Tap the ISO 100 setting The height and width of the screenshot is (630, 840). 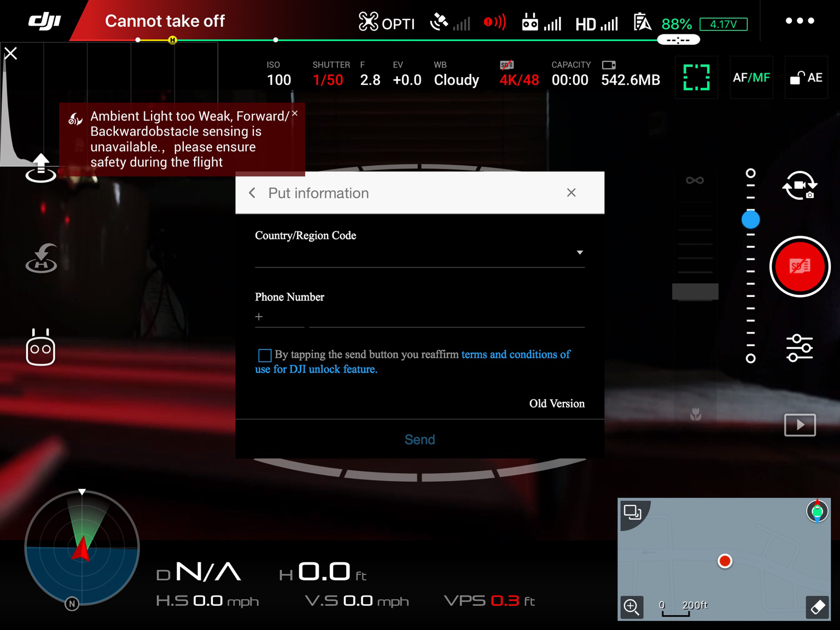pyautogui.click(x=279, y=74)
